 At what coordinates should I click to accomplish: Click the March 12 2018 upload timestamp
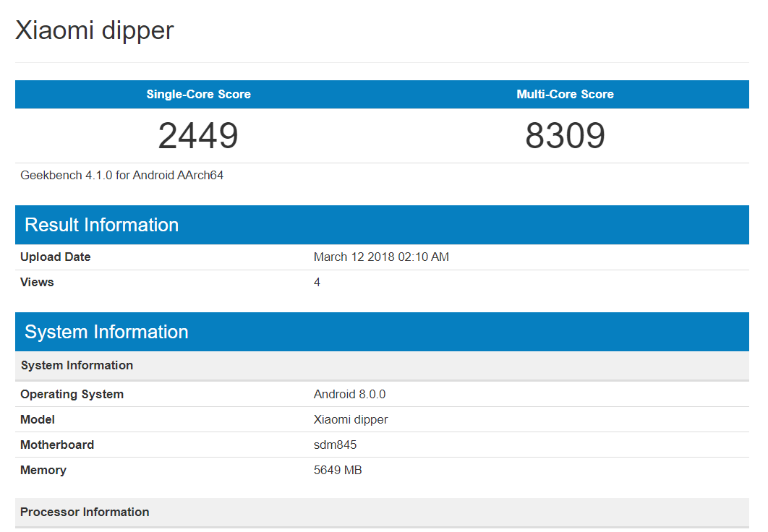point(381,257)
